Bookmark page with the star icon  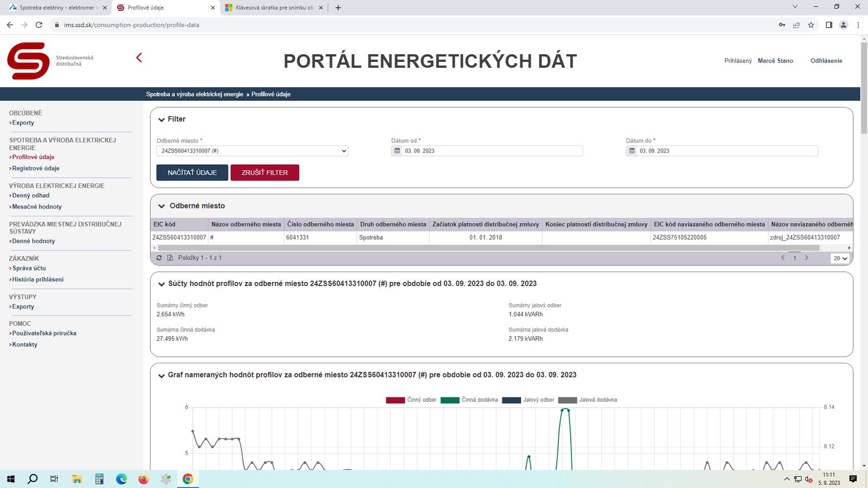point(811,25)
